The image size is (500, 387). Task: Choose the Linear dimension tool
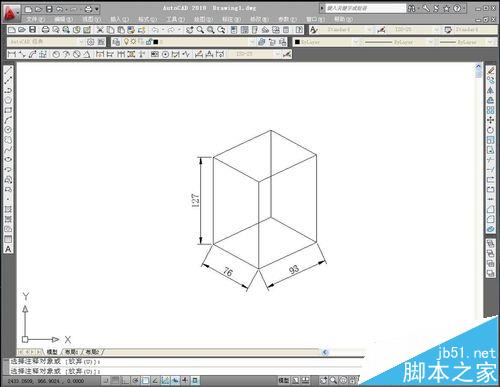point(12,54)
